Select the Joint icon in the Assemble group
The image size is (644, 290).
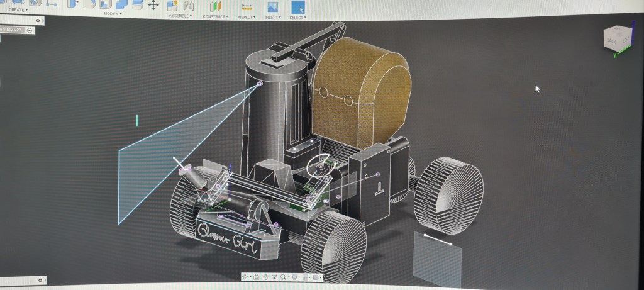pyautogui.click(x=187, y=5)
